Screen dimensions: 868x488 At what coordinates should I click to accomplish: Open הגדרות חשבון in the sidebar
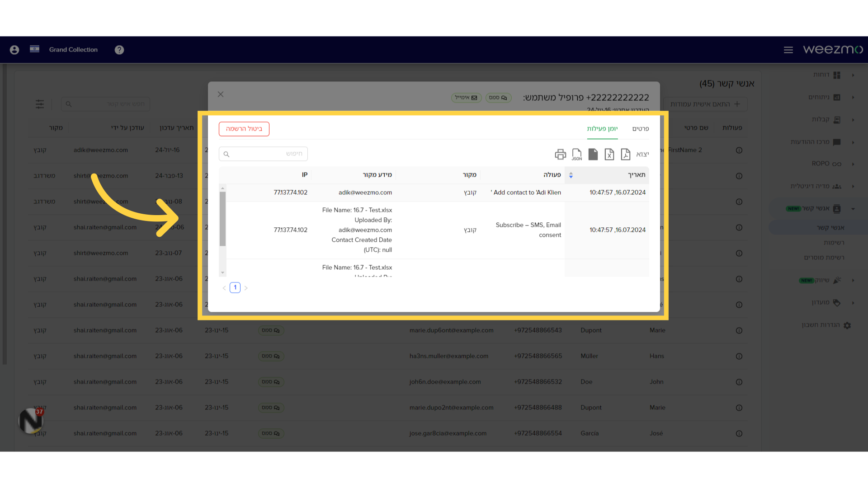tap(821, 325)
